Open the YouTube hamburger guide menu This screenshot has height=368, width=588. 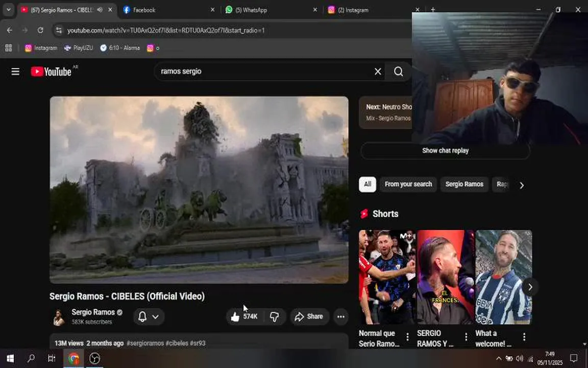click(15, 72)
